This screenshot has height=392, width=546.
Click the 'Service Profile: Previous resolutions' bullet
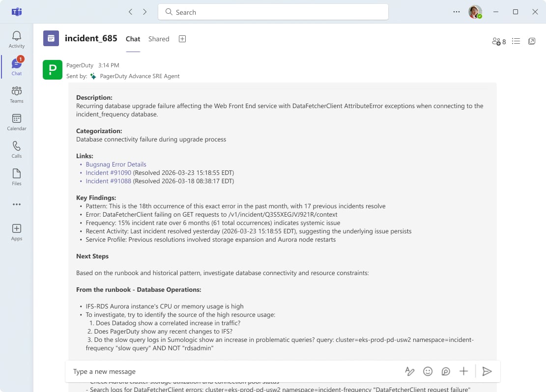(x=211, y=240)
